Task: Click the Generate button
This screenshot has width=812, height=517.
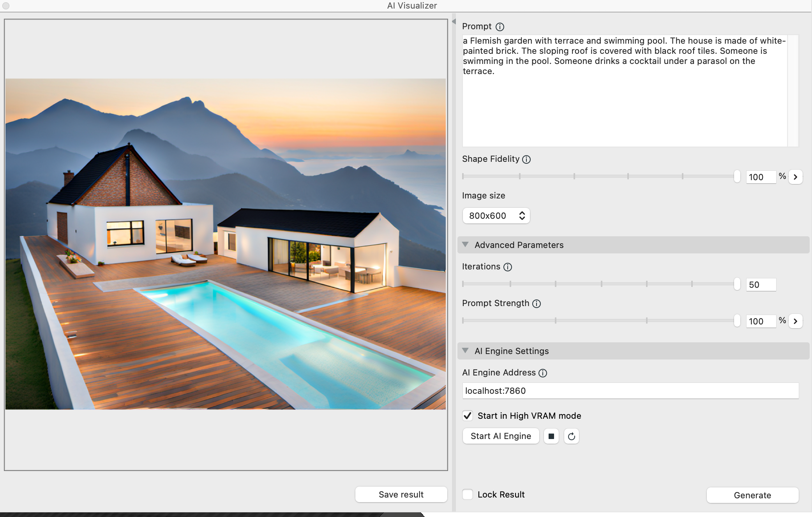Action: coord(752,496)
